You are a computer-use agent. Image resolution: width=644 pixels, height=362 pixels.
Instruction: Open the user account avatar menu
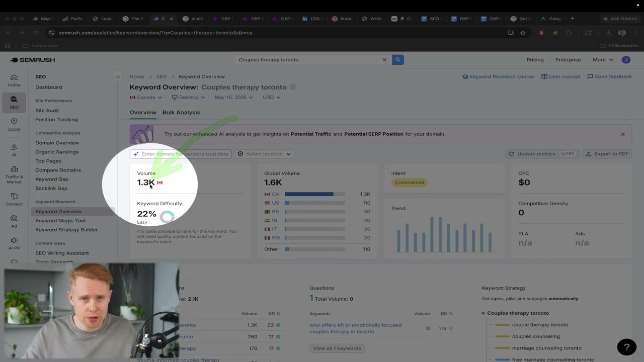click(626, 60)
